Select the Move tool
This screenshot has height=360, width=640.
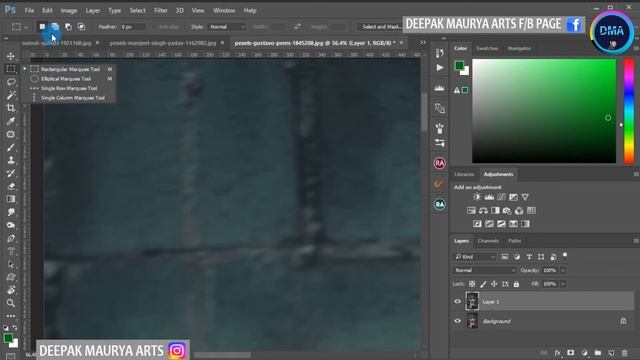pyautogui.click(x=11, y=56)
